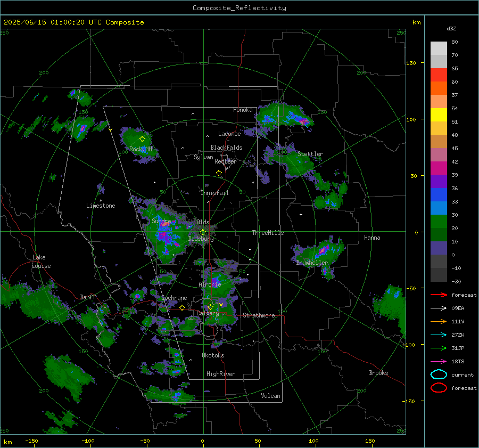479x448 pixels.
Task: Click the Cochrane label
Action: click(x=174, y=298)
